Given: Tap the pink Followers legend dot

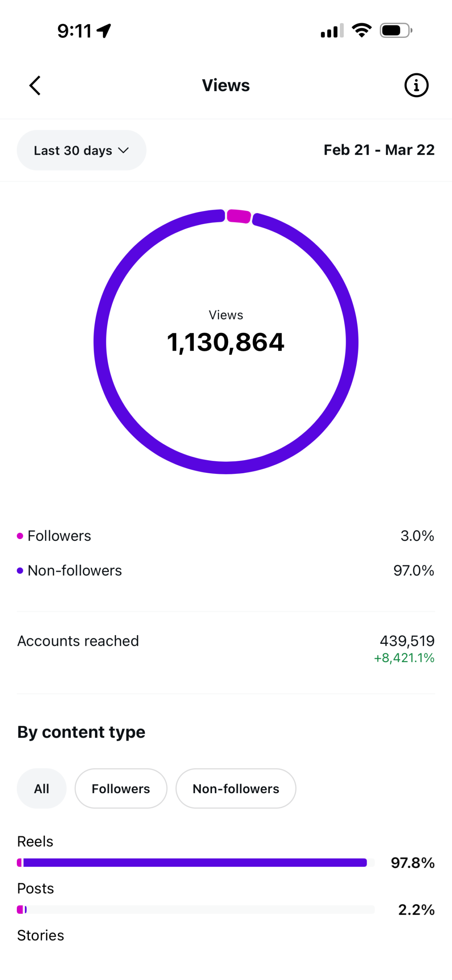Looking at the screenshot, I should pyautogui.click(x=20, y=536).
